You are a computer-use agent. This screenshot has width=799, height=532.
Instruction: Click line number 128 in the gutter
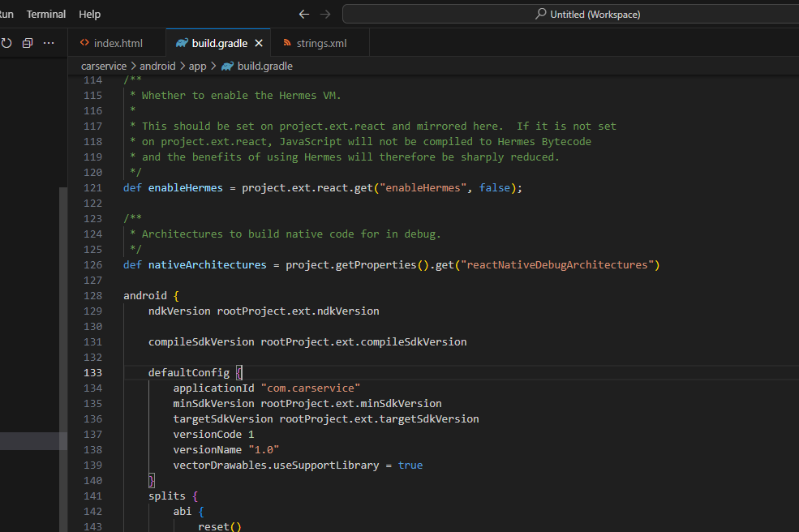[93, 295]
